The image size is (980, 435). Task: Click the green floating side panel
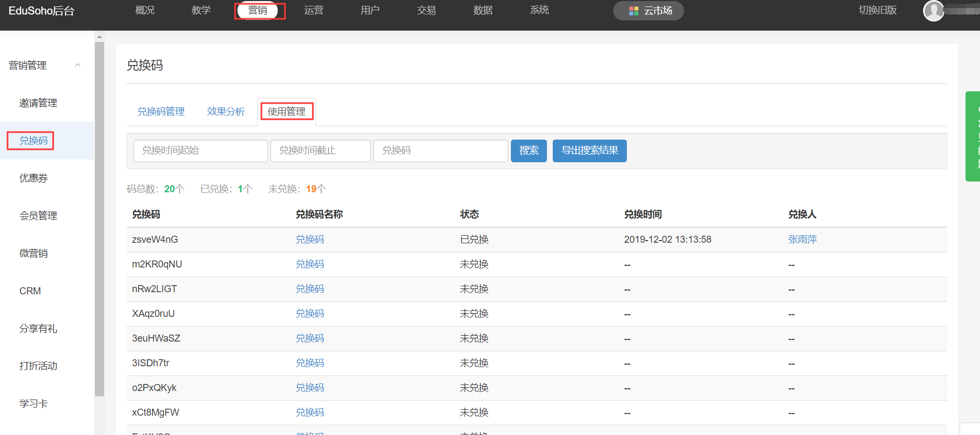coord(972,136)
